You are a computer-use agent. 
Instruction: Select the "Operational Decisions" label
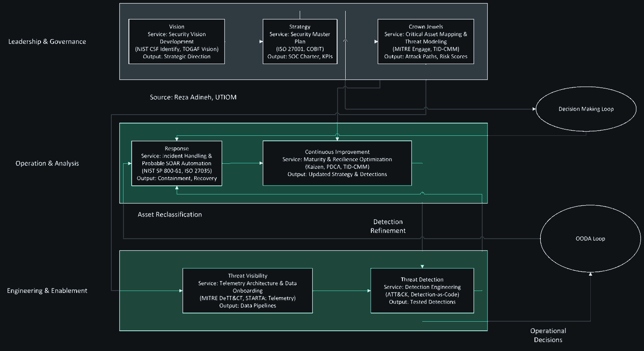(x=548, y=335)
